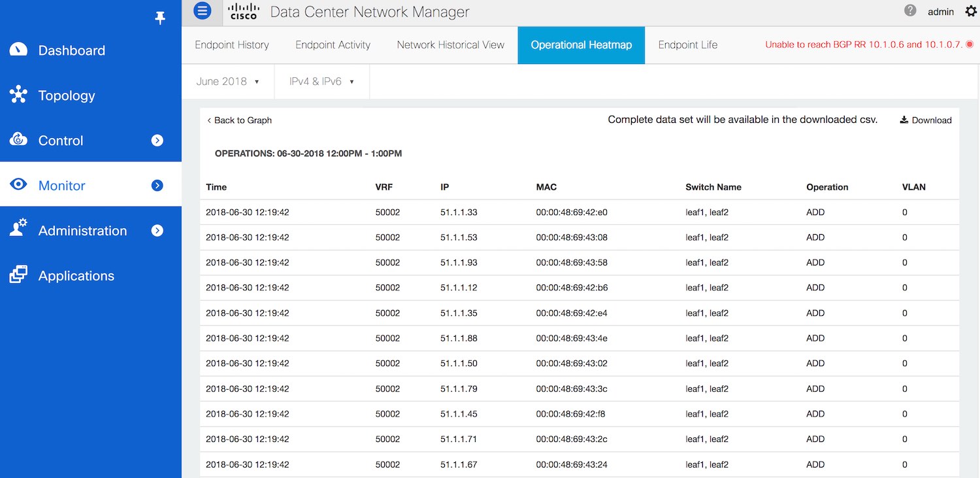Expand the Control menu arrow
Screen dimensions: 980x478
(157, 141)
